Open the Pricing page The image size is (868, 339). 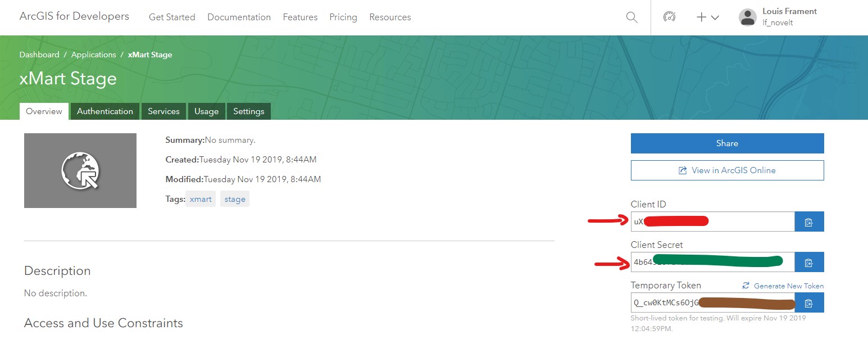[x=343, y=17]
